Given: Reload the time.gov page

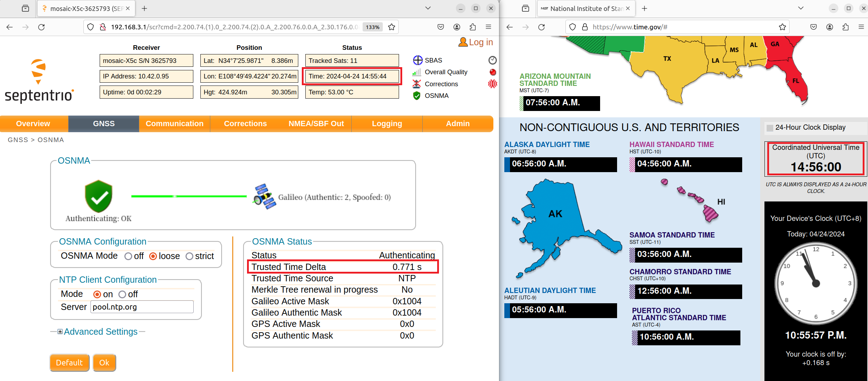Looking at the screenshot, I should [x=541, y=27].
